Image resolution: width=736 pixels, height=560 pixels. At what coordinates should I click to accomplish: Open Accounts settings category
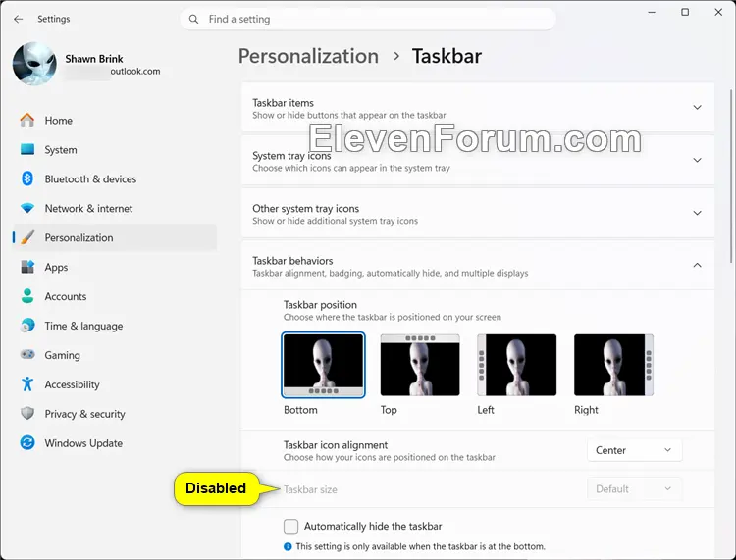[x=115, y=296]
